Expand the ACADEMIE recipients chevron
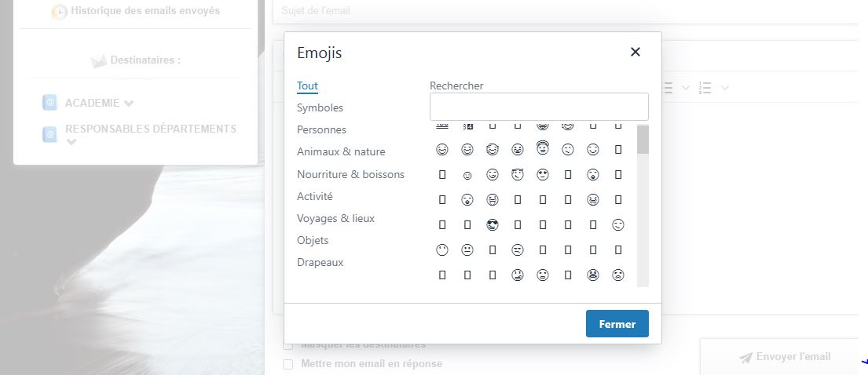868x375 pixels. point(129,104)
